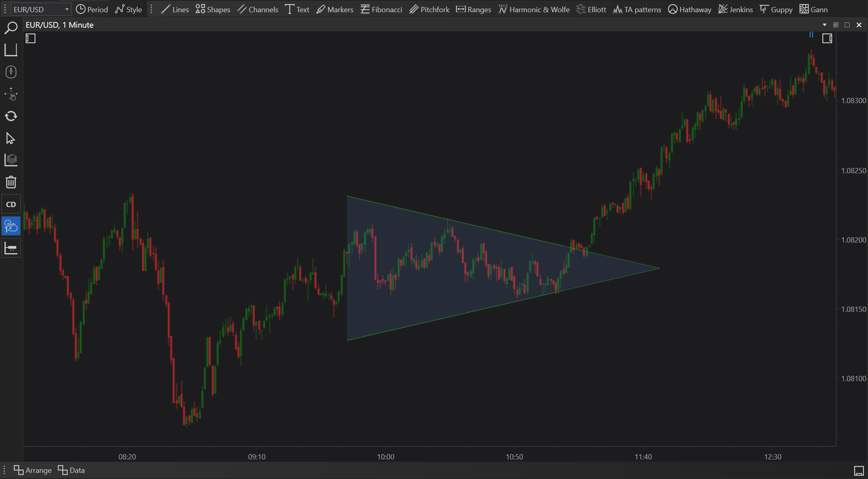868x479 pixels.
Task: Click the right panel toggle square on chart
Action: point(827,39)
